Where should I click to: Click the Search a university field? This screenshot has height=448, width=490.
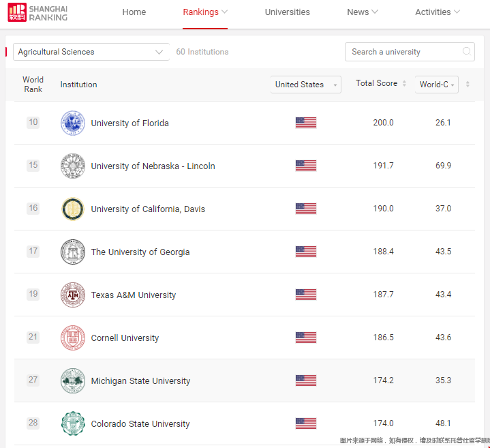point(410,52)
